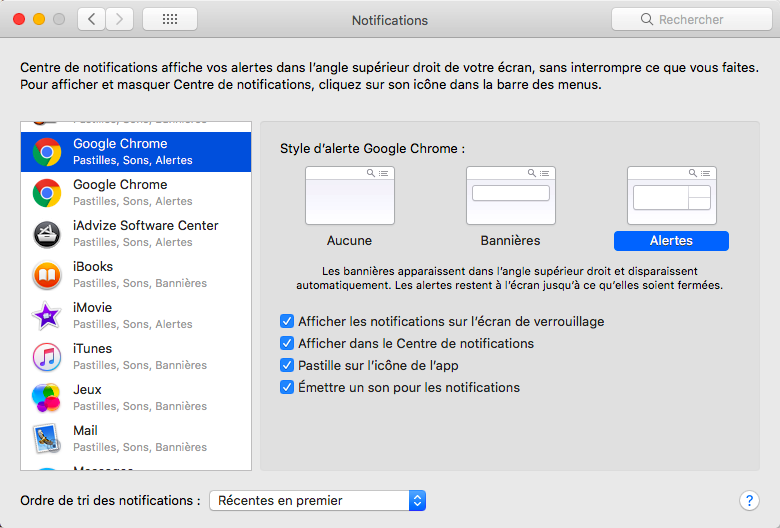This screenshot has width=780, height=528.
Task: Toggle Émettre un son pour les notifications
Action: click(x=287, y=387)
